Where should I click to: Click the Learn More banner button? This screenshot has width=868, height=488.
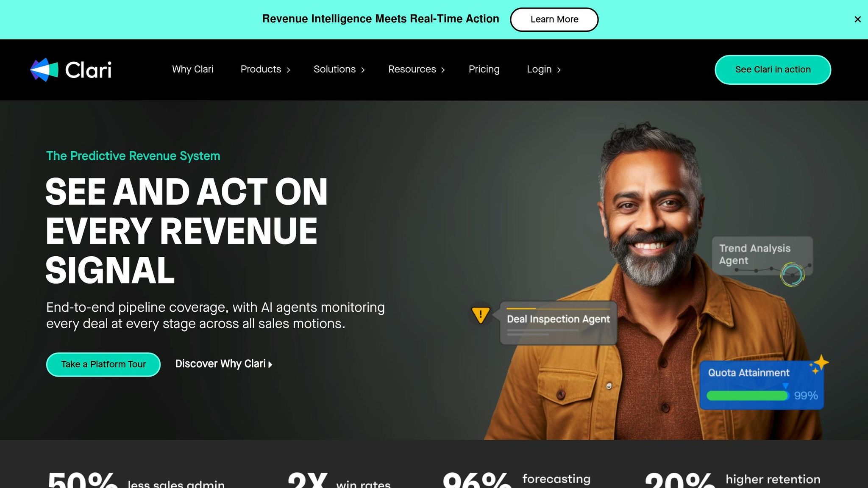554,19
